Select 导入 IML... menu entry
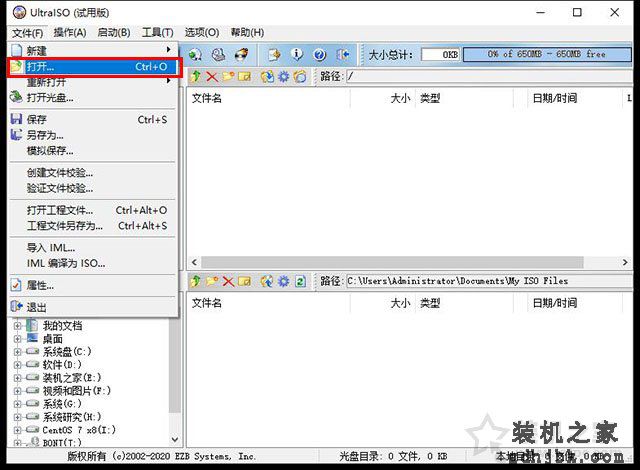Image resolution: width=640 pixels, height=470 pixels. point(94,248)
